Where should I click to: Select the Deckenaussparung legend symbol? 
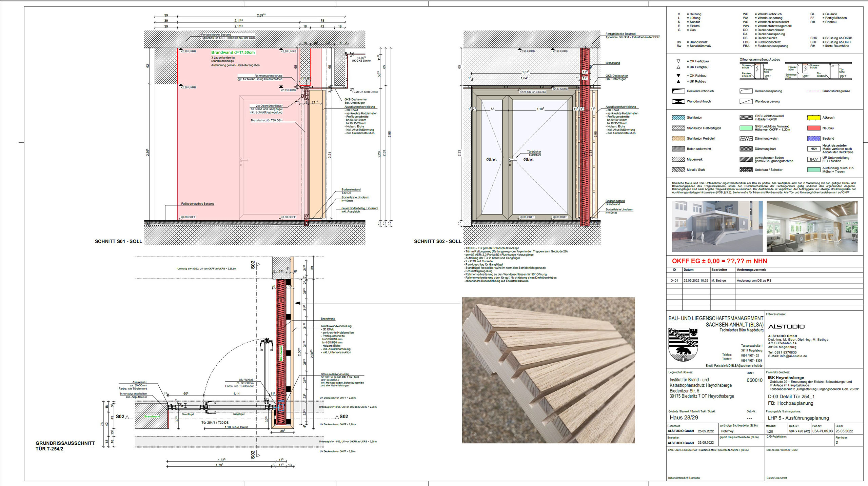pyautogui.click(x=746, y=91)
